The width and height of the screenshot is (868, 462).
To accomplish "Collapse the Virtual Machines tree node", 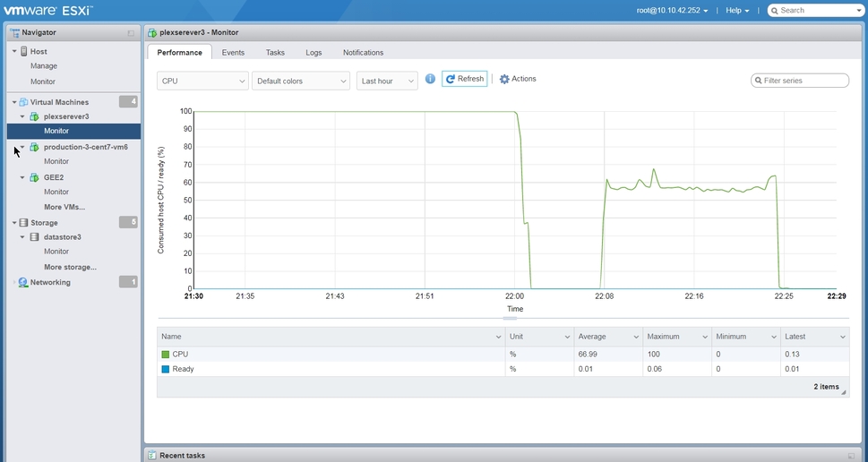I will pyautogui.click(x=14, y=102).
